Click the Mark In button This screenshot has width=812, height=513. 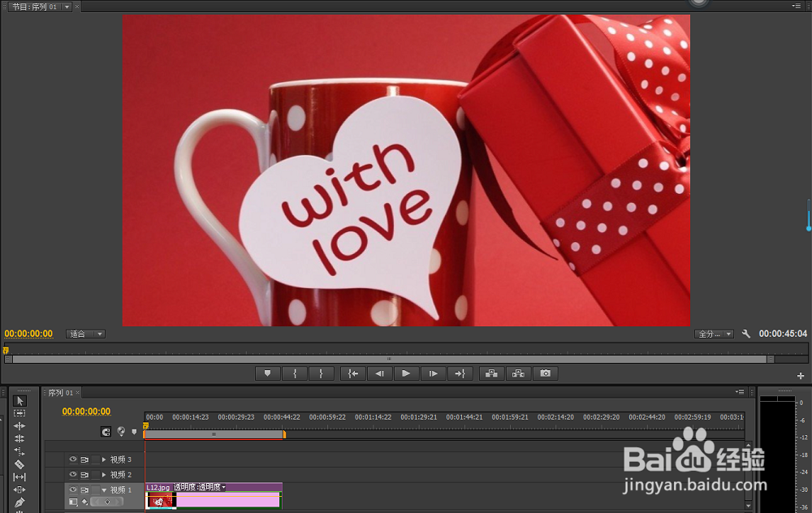pos(295,373)
